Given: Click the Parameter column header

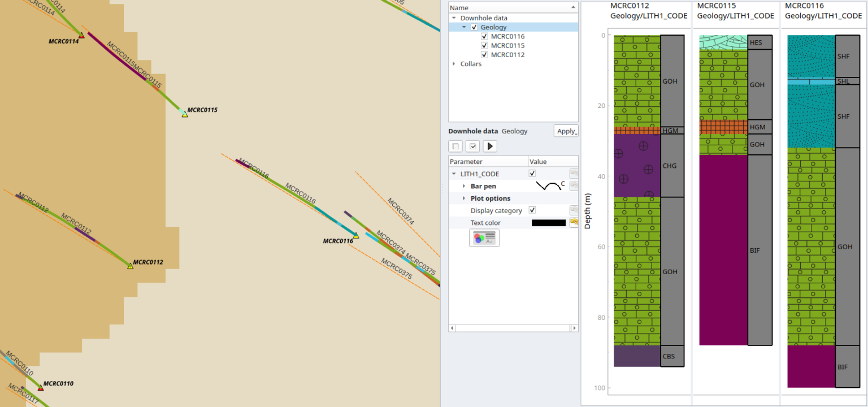Looking at the screenshot, I should [x=488, y=162].
